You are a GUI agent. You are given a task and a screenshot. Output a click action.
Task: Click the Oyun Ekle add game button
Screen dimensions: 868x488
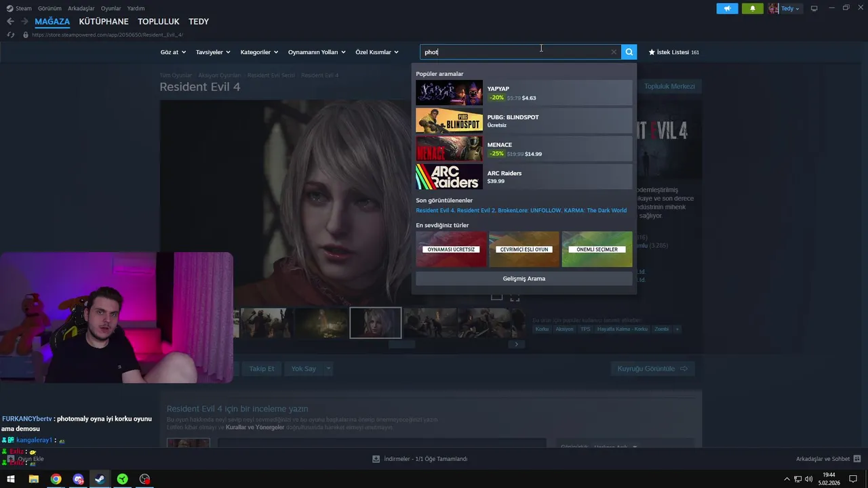25,459
